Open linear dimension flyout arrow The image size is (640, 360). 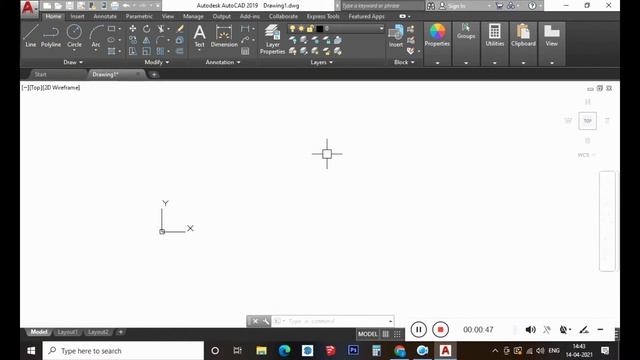(253, 29)
